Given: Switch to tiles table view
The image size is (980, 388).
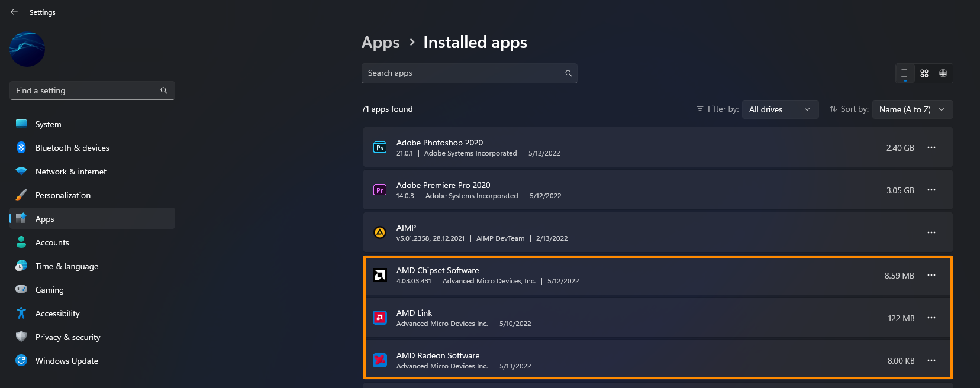Looking at the screenshot, I should coord(943,73).
